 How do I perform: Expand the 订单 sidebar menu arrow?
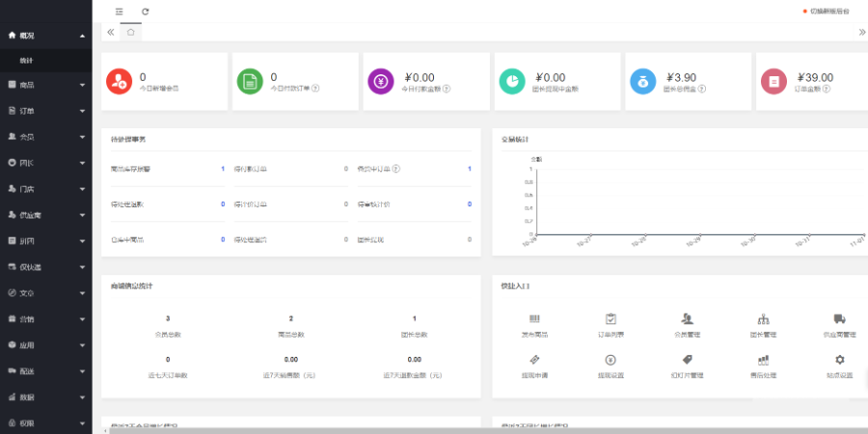tap(83, 111)
